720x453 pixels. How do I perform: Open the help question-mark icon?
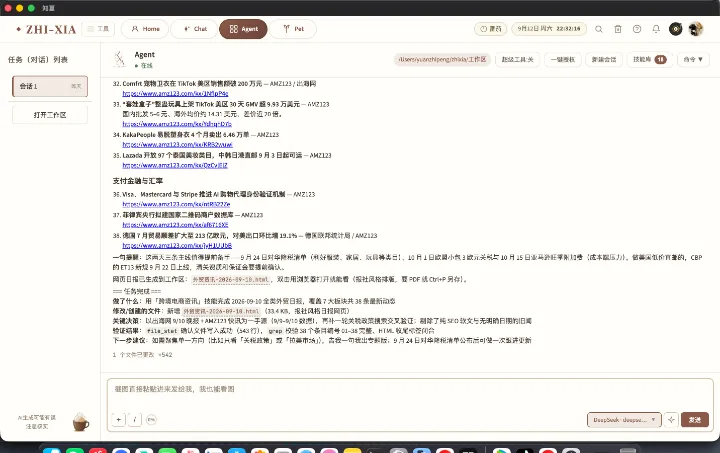637,29
